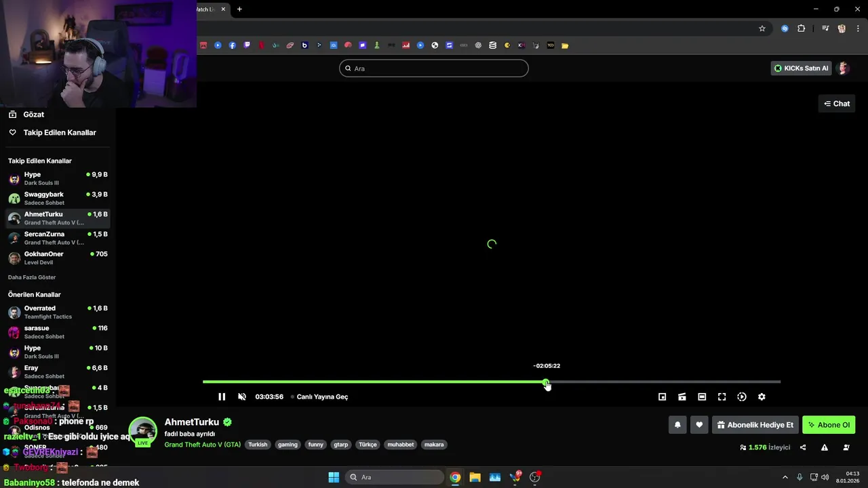Image resolution: width=868 pixels, height=488 pixels.
Task: Unmute the player volume icon
Action: pyautogui.click(x=242, y=396)
